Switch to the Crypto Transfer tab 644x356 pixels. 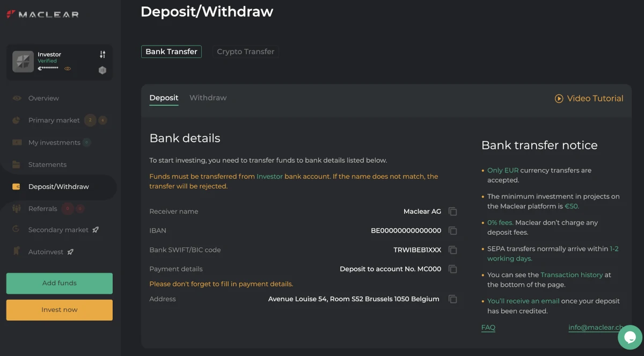pos(245,52)
